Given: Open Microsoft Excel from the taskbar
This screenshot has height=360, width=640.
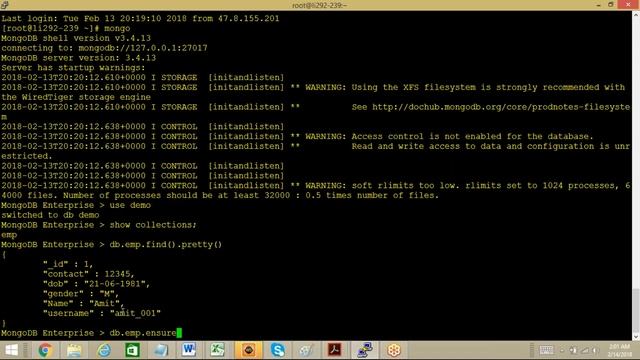Looking at the screenshot, I should (217, 350).
